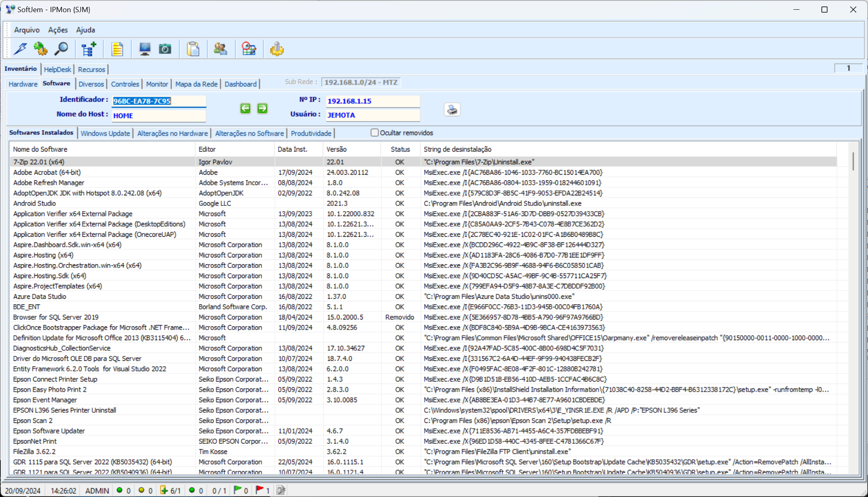This screenshot has height=497, width=868.
Task: Switch to the Windows Update tab
Action: [x=105, y=133]
